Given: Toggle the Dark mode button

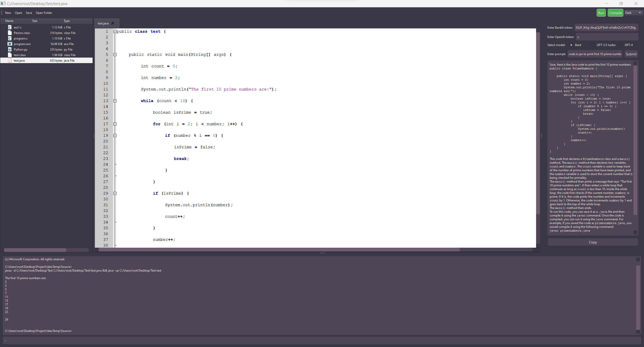Looking at the screenshot, I should click(631, 13).
